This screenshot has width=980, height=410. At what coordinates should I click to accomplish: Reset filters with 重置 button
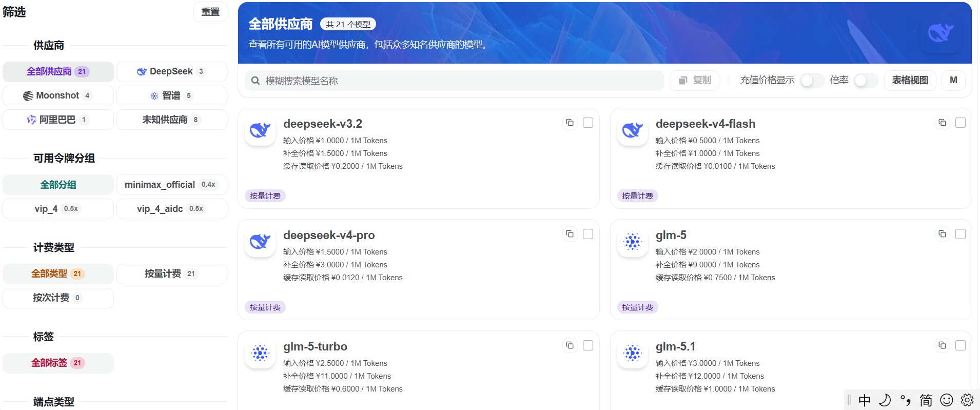[210, 12]
